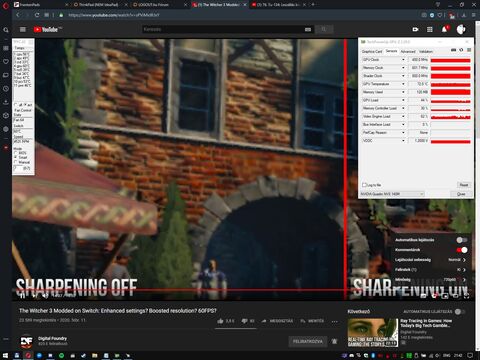Click the FELIRATKOZVA subscribed button
Viewport: 480px width, 360px height.
click(308, 341)
